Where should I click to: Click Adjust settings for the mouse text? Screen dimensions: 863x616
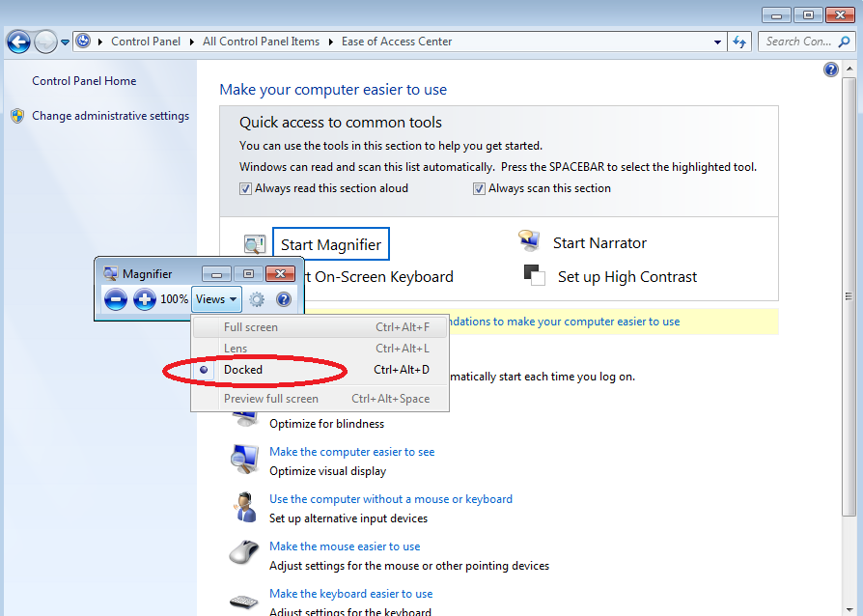409,566
